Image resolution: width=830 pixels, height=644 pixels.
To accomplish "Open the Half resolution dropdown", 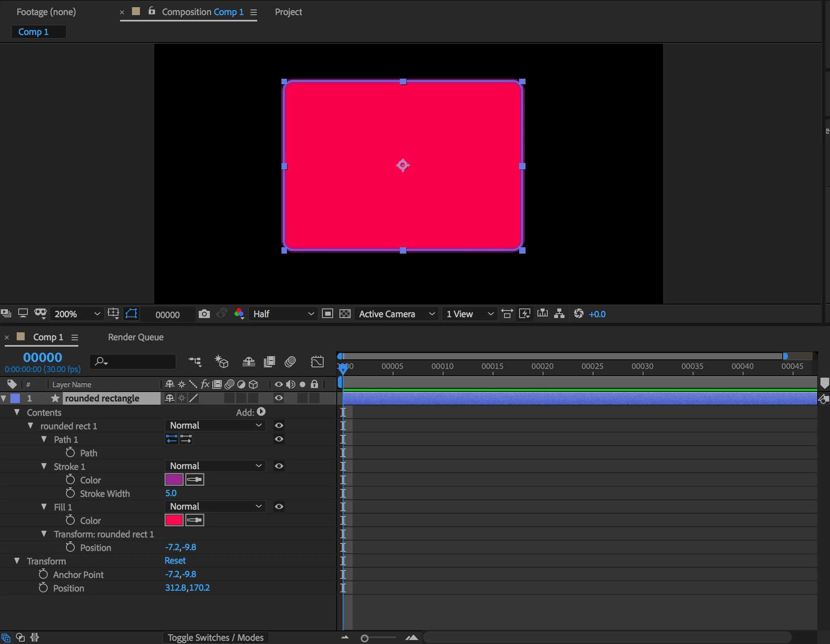I will pyautogui.click(x=283, y=314).
